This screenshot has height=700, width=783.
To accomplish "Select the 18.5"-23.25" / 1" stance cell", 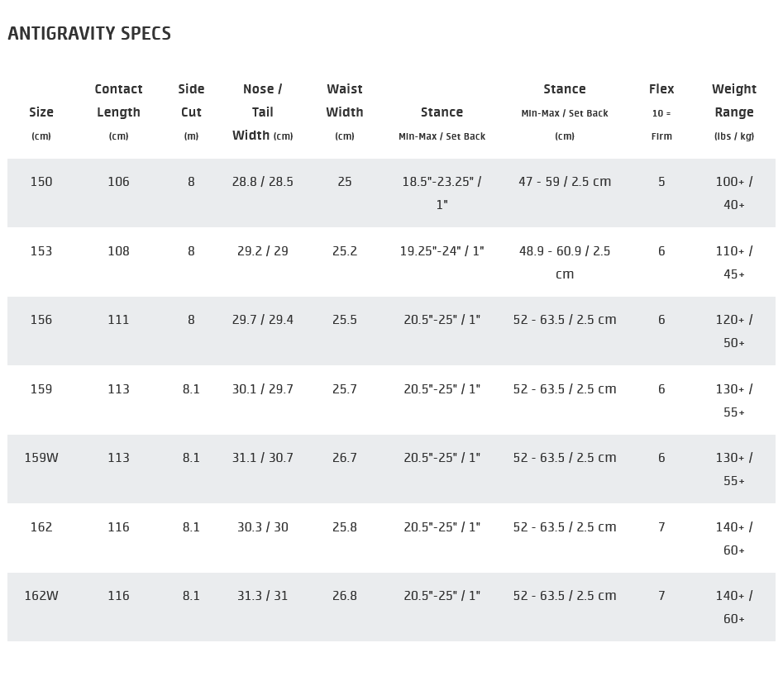I will pos(442,193).
